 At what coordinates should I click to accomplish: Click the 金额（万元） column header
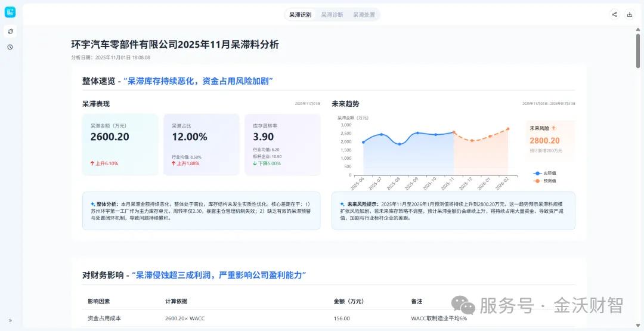point(349,301)
